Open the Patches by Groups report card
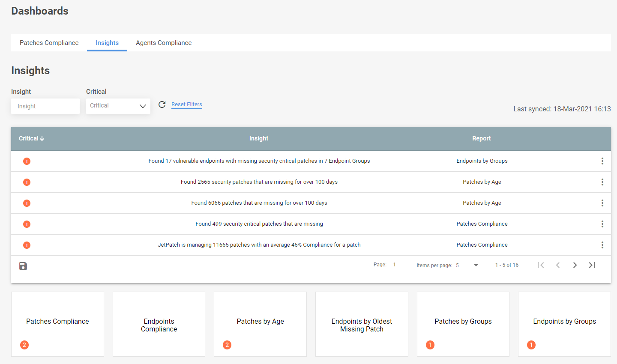The width and height of the screenshot is (617, 364). tap(463, 324)
